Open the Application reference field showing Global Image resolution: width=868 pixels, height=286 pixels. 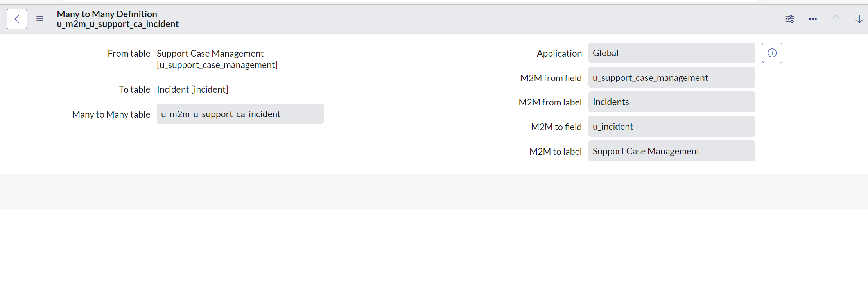(x=671, y=53)
